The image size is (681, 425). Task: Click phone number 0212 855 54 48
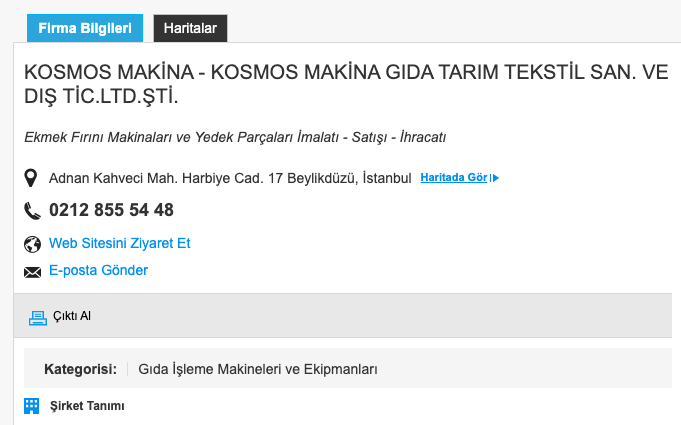pos(111,211)
